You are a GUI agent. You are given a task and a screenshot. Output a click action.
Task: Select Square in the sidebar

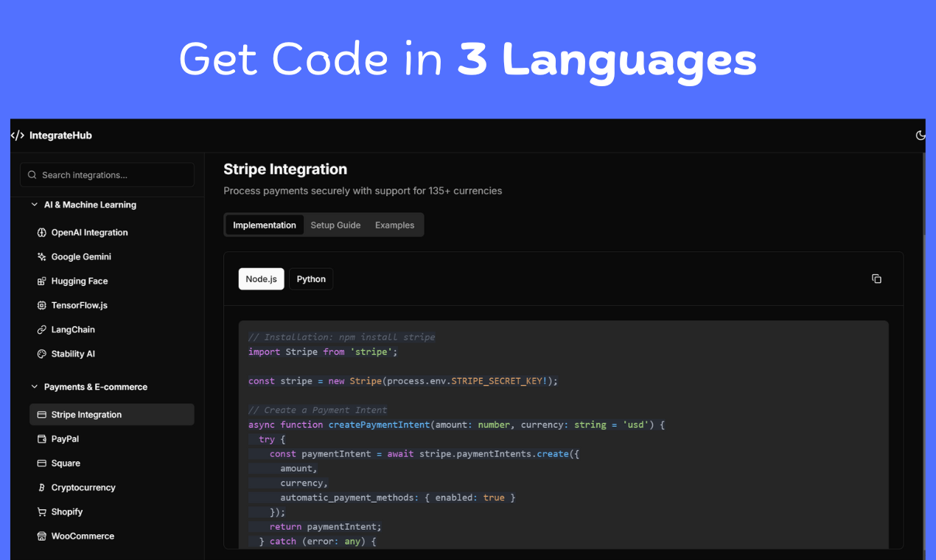pyautogui.click(x=112, y=463)
